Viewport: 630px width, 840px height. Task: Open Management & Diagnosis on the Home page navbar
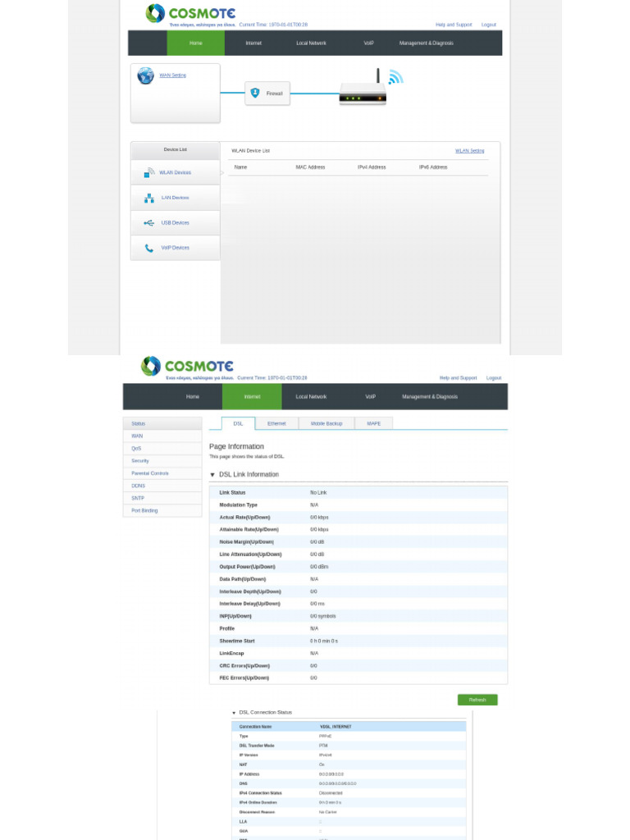427,43
